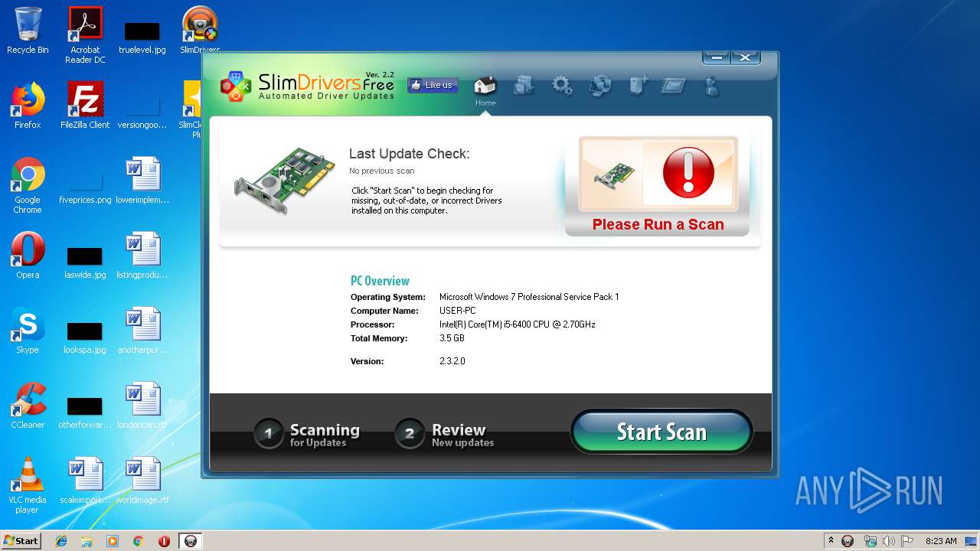Select the lowerimplem... Word document
This screenshot has height=551, width=980.
(142, 181)
